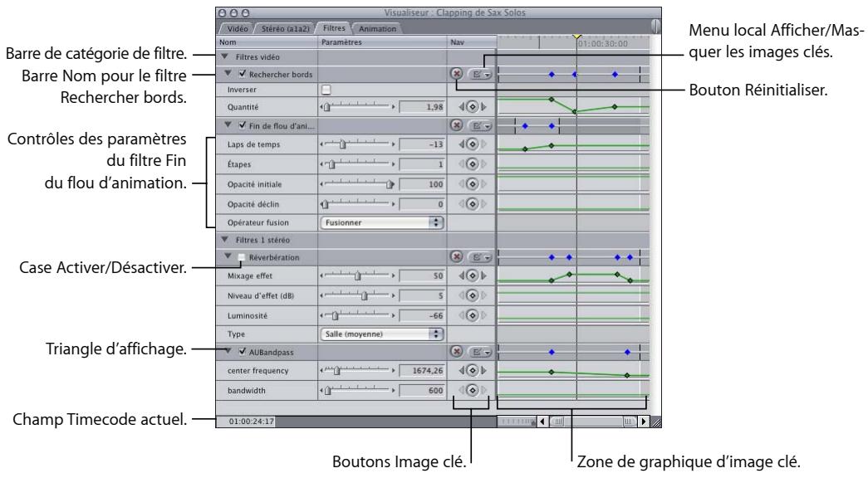Enable the Réverbération filter checkbox

click(242, 256)
